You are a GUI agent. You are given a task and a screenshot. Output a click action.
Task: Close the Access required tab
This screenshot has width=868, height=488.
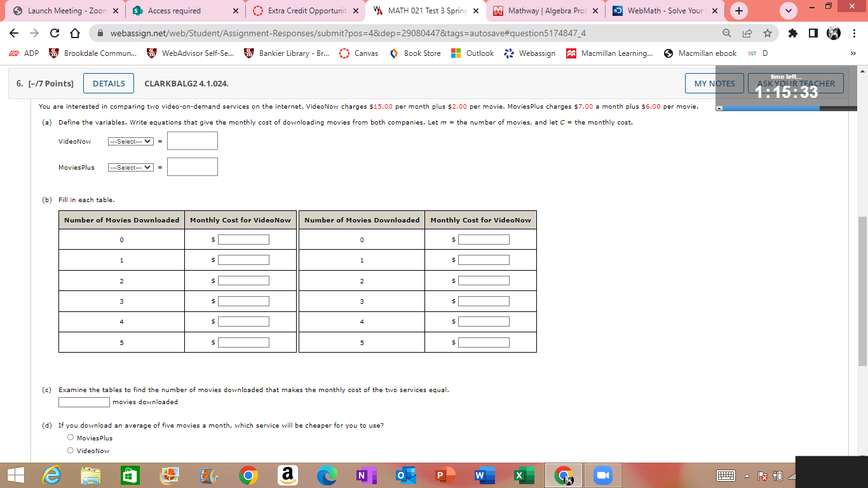tap(235, 11)
